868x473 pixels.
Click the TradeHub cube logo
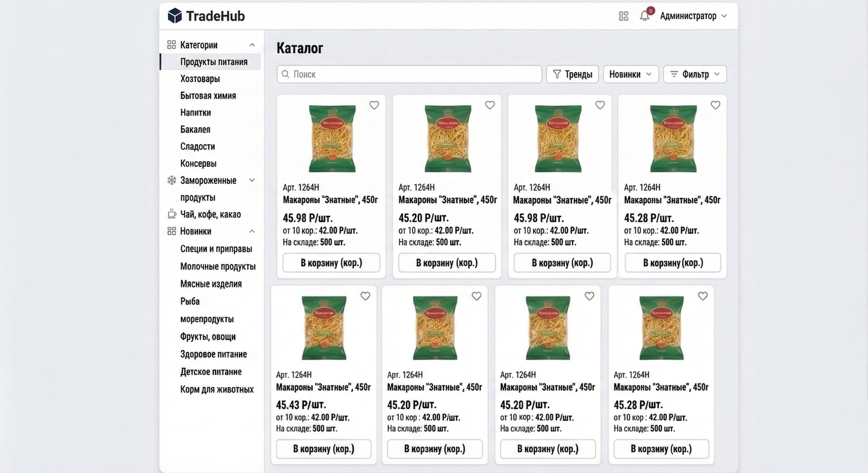click(175, 16)
